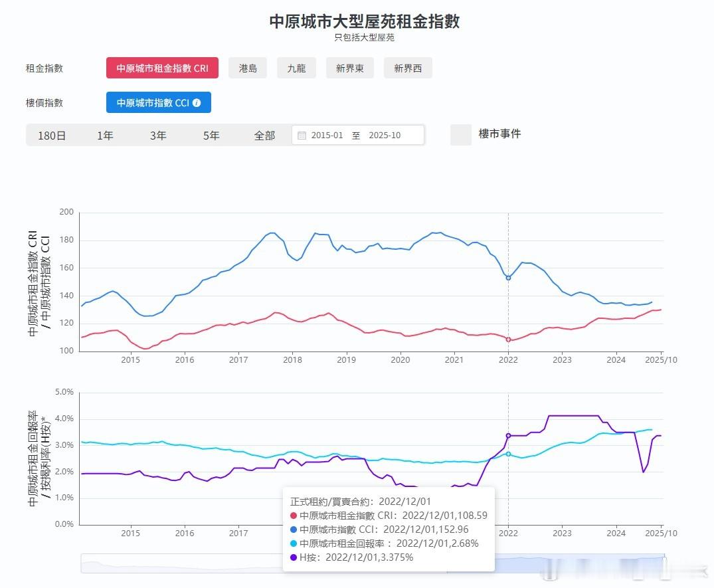Select the highlighted CCI data point on the upper chart

coord(508,278)
